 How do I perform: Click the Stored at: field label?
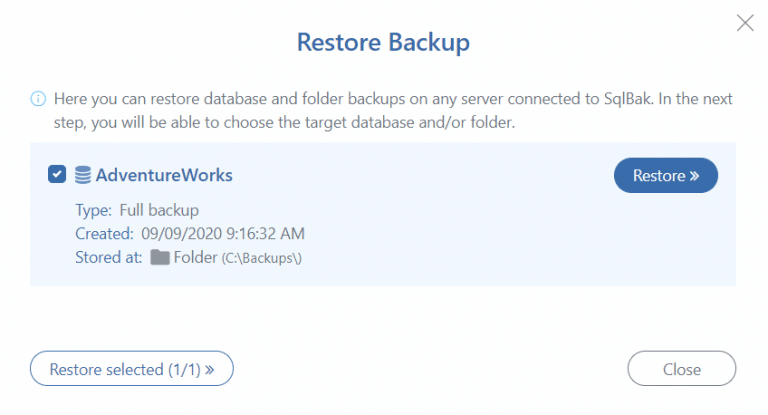[110, 257]
